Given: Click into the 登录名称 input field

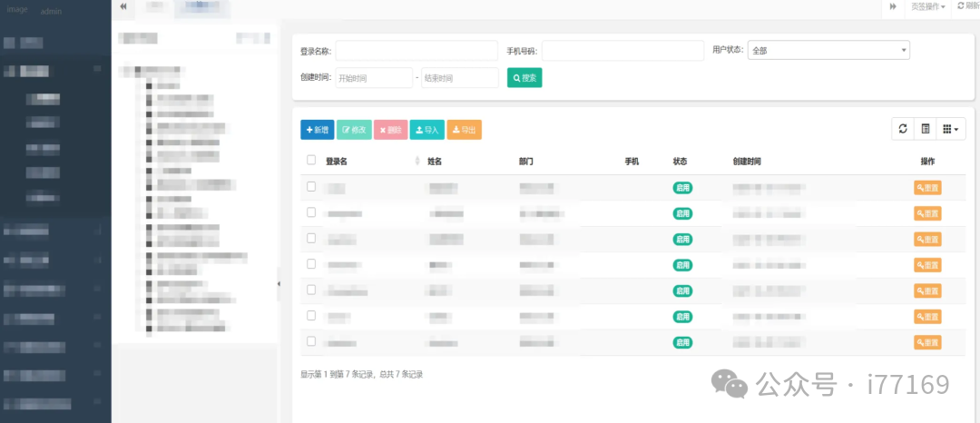Looking at the screenshot, I should (x=416, y=51).
